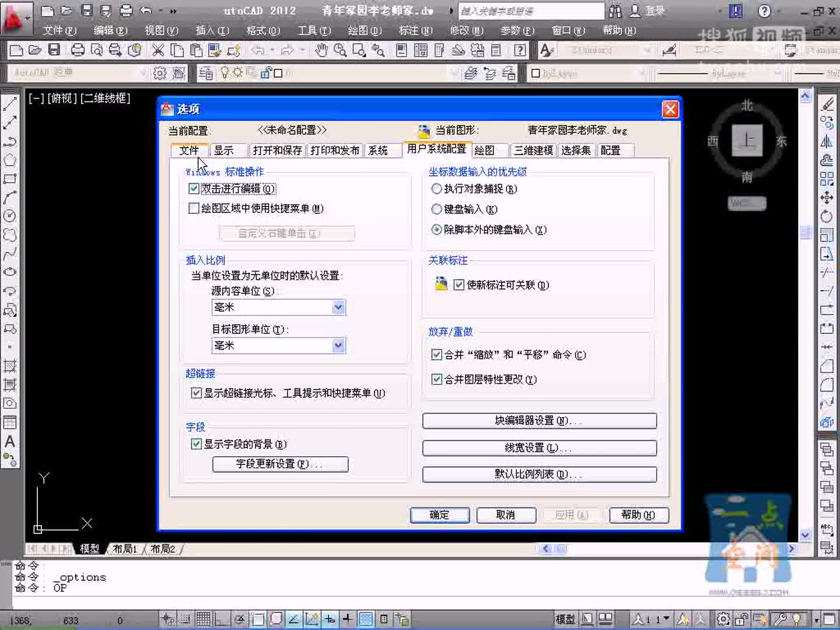Open the 标注(N) menu
840x630 pixels.
click(x=416, y=30)
